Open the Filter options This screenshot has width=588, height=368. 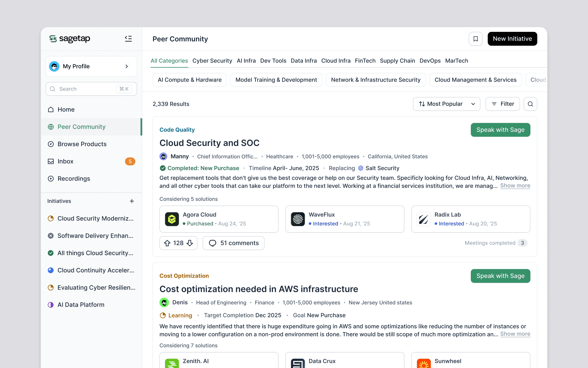pyautogui.click(x=503, y=104)
